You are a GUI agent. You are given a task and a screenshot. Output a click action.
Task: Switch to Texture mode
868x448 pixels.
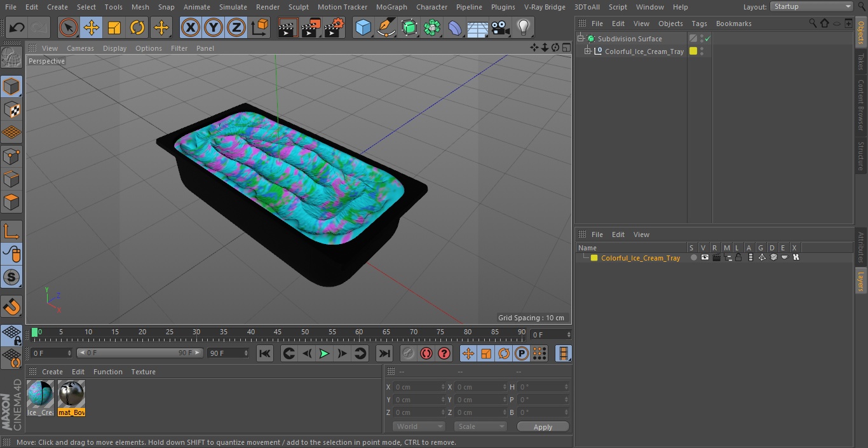click(x=11, y=109)
